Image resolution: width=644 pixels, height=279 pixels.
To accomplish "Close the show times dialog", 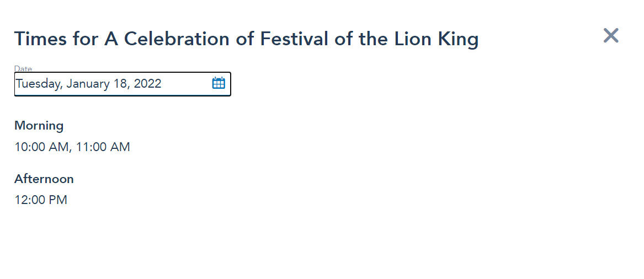I will point(611,36).
